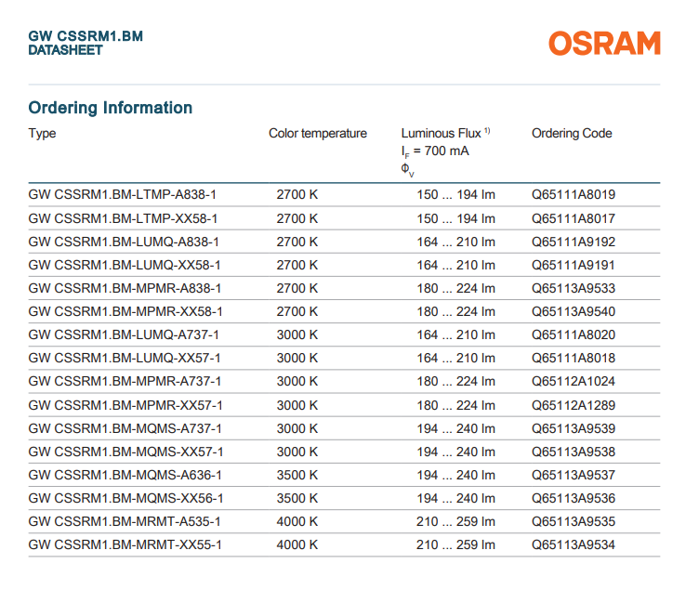Screen dimensions: 699x616
Task: Select type GW CSSRM1.BM-LUMQ-XX58-1
Action: click(125, 265)
